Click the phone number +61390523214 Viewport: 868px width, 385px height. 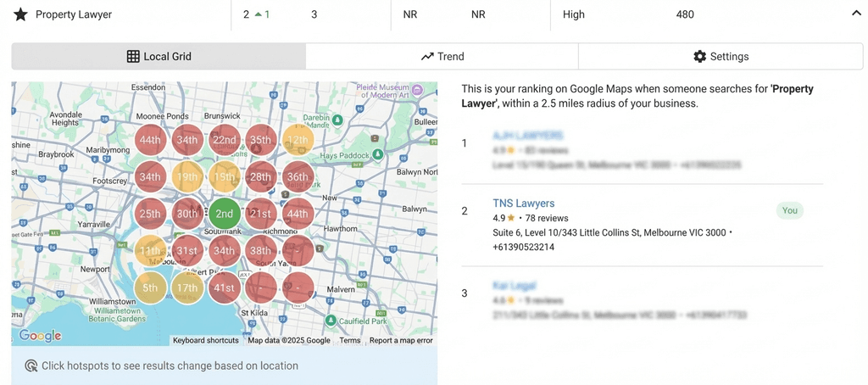pos(523,247)
